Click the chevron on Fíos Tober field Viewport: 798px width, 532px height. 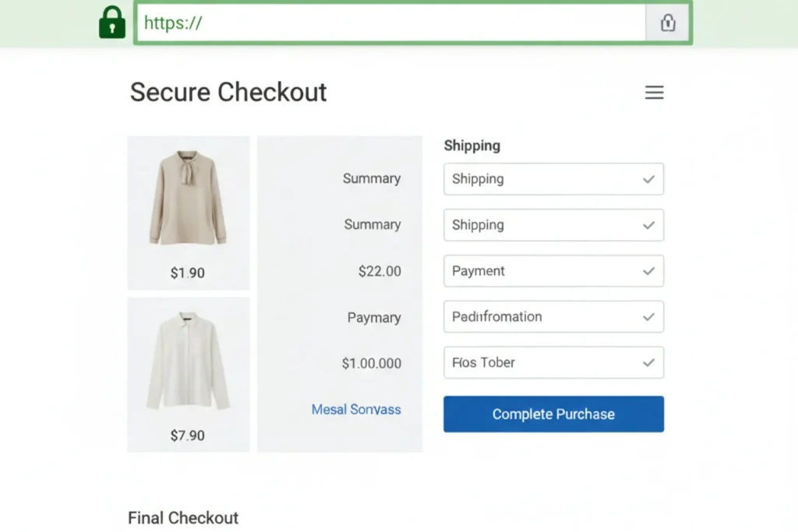pos(648,363)
